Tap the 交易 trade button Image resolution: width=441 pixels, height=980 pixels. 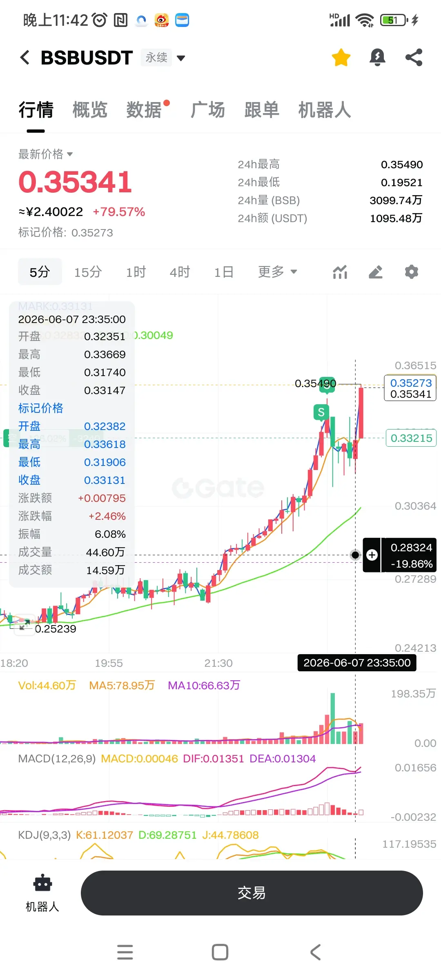click(x=252, y=893)
